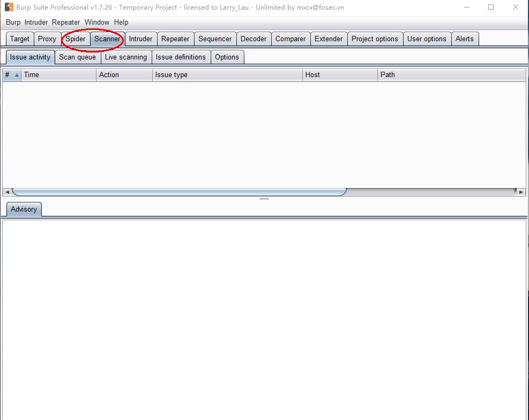
Task: Open the Scanner Options sub-tab
Action: 227,57
